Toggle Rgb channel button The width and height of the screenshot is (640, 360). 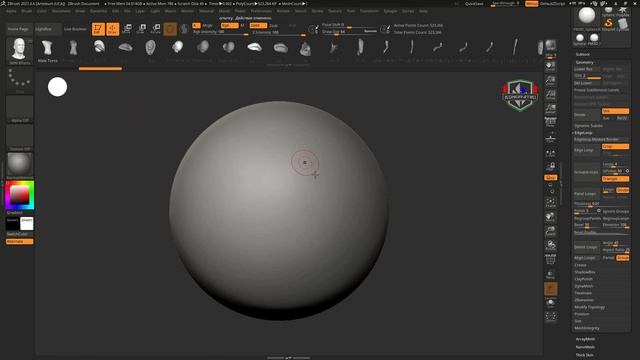click(229, 25)
